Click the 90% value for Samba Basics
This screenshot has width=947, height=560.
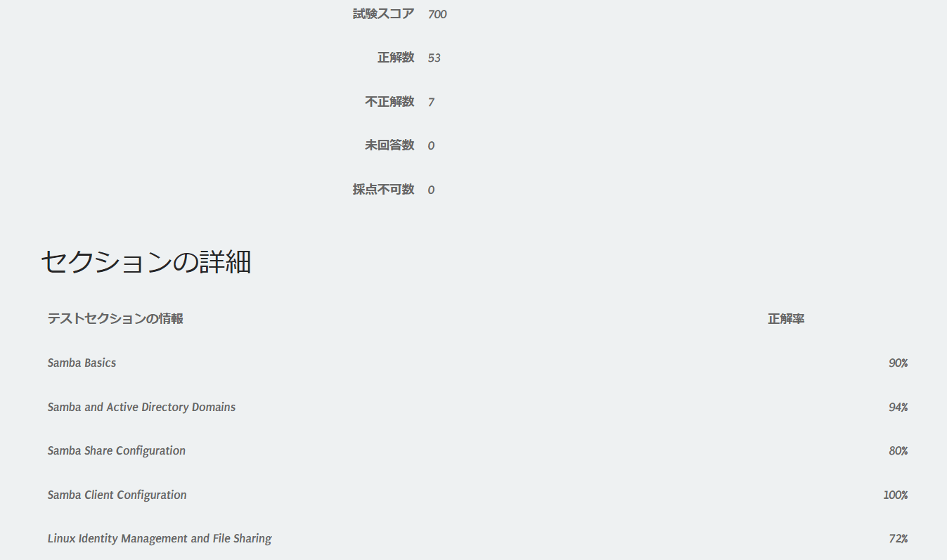[x=898, y=363]
